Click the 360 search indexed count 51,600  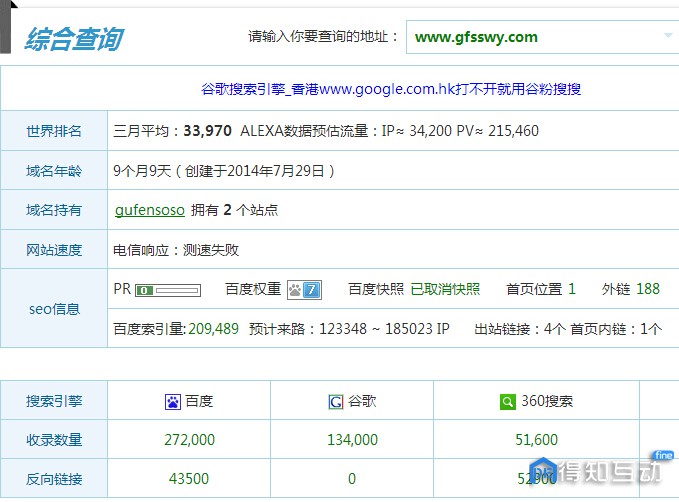[x=536, y=440]
